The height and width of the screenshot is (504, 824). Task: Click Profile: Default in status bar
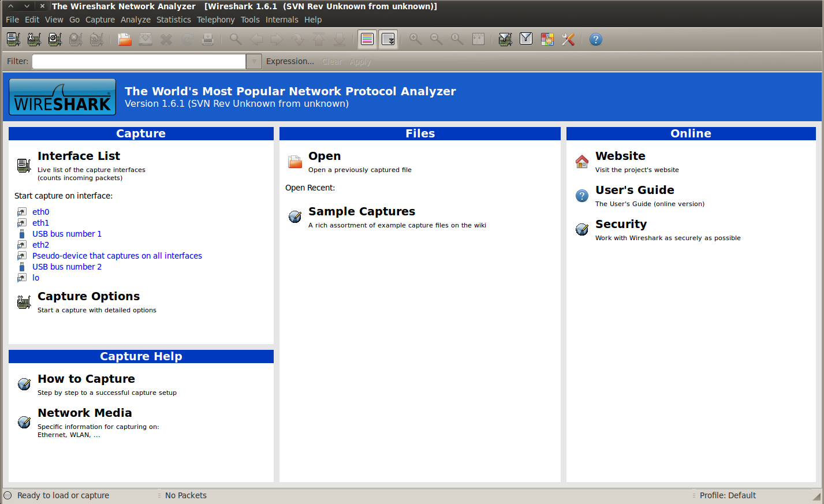(x=727, y=495)
